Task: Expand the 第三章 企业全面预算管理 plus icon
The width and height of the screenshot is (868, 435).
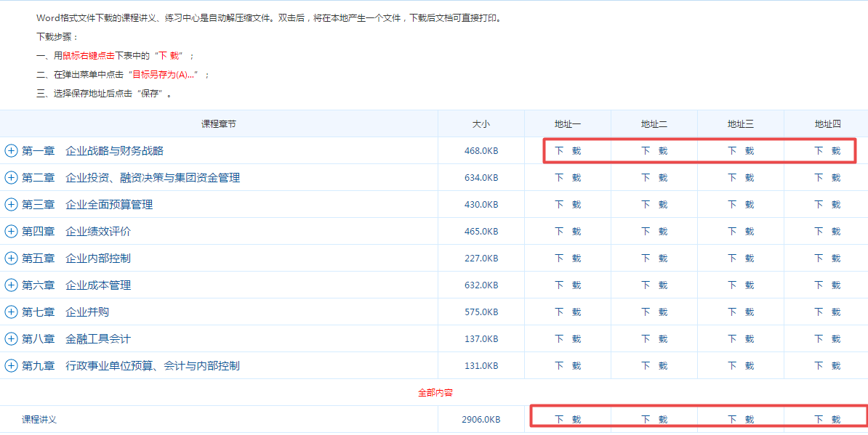Action: [x=11, y=205]
